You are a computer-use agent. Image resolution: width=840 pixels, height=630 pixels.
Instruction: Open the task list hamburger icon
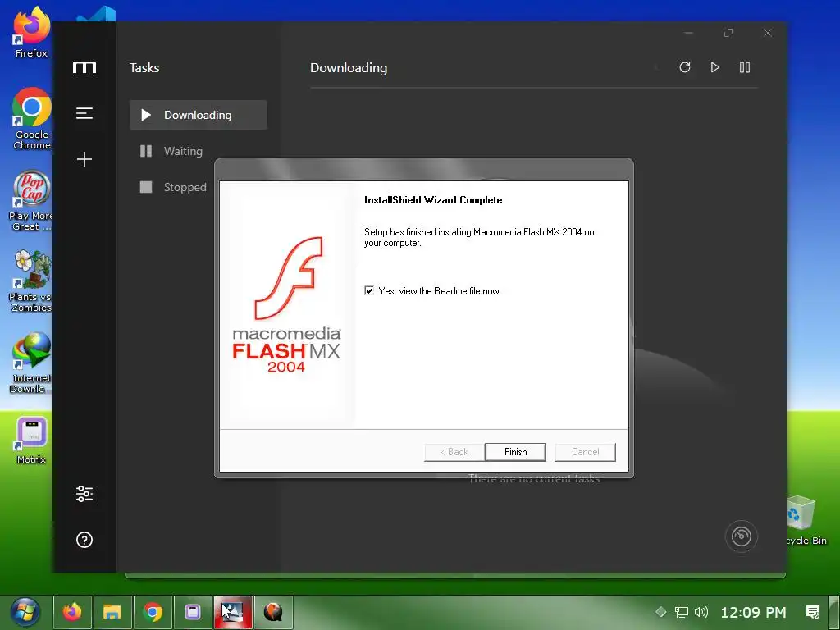point(84,113)
